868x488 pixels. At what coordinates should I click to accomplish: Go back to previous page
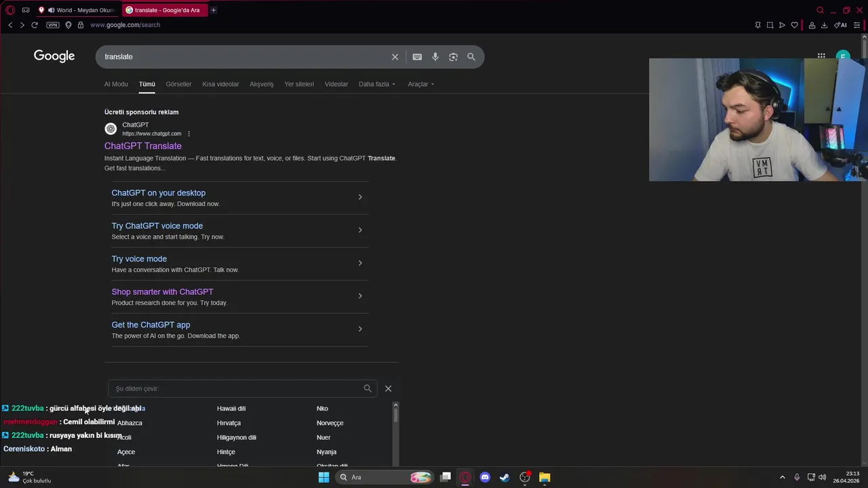click(x=10, y=25)
